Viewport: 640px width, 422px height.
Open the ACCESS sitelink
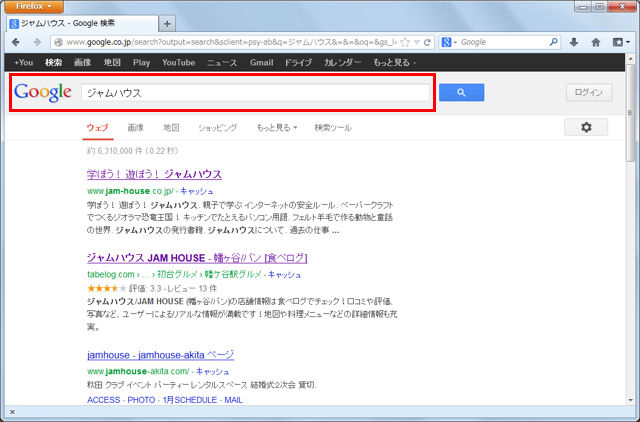tap(104, 400)
